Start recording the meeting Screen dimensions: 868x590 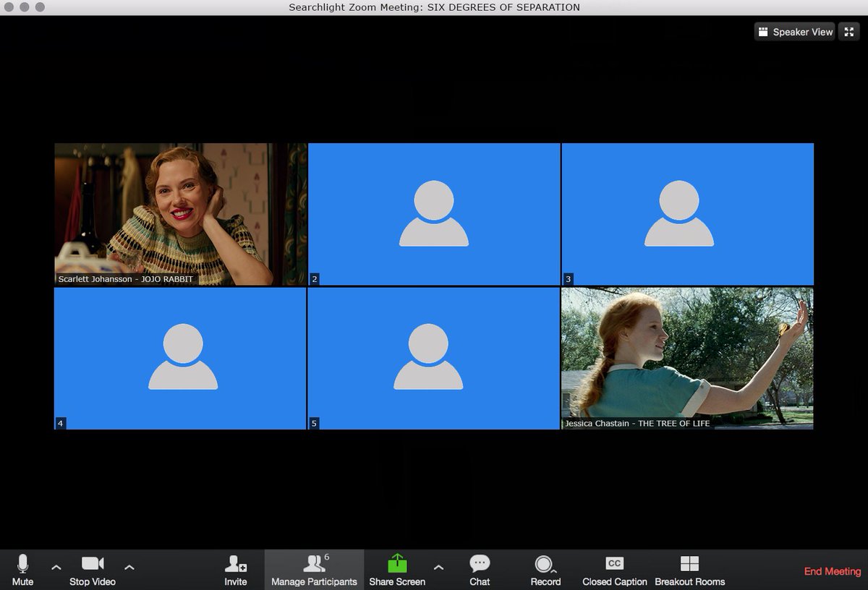545,570
